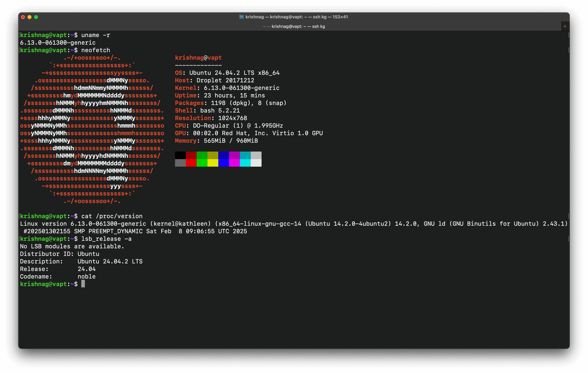Click the purple swatch in the top row
588x373 pixels.
coord(235,155)
